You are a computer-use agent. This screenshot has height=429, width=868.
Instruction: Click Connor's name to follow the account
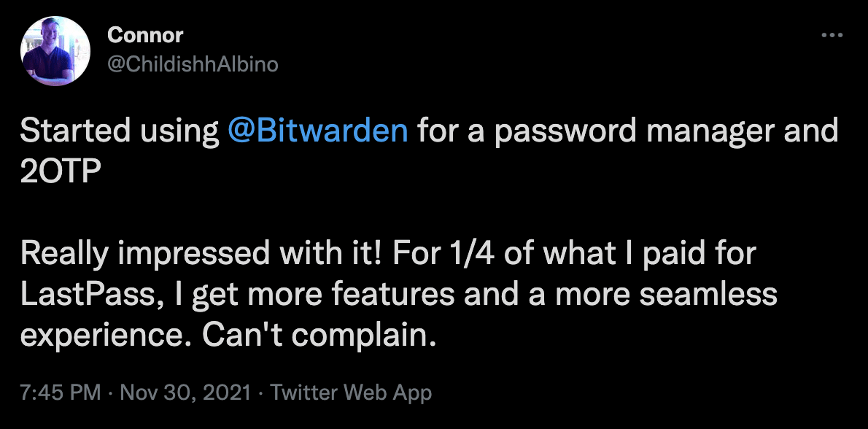(x=145, y=34)
